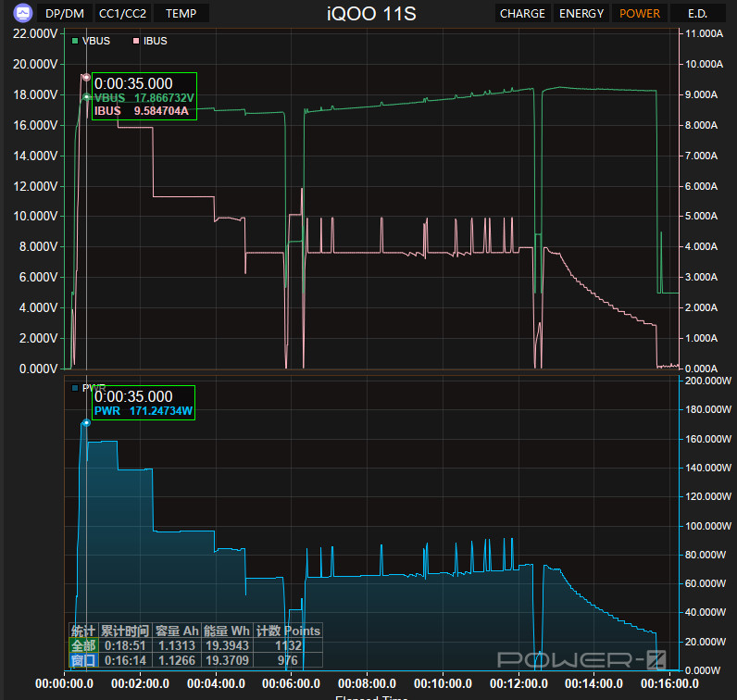Image resolution: width=737 pixels, height=700 pixels.
Task: Click the window points count 976
Action: 287,660
